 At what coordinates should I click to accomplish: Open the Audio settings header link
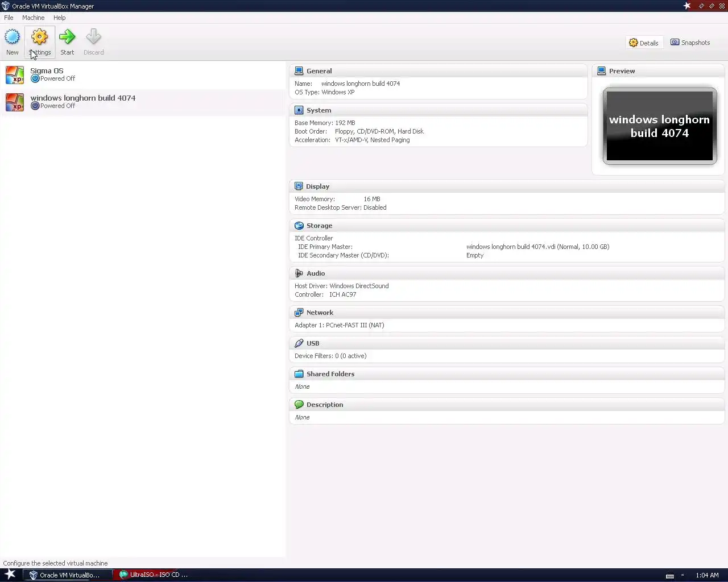coord(316,273)
